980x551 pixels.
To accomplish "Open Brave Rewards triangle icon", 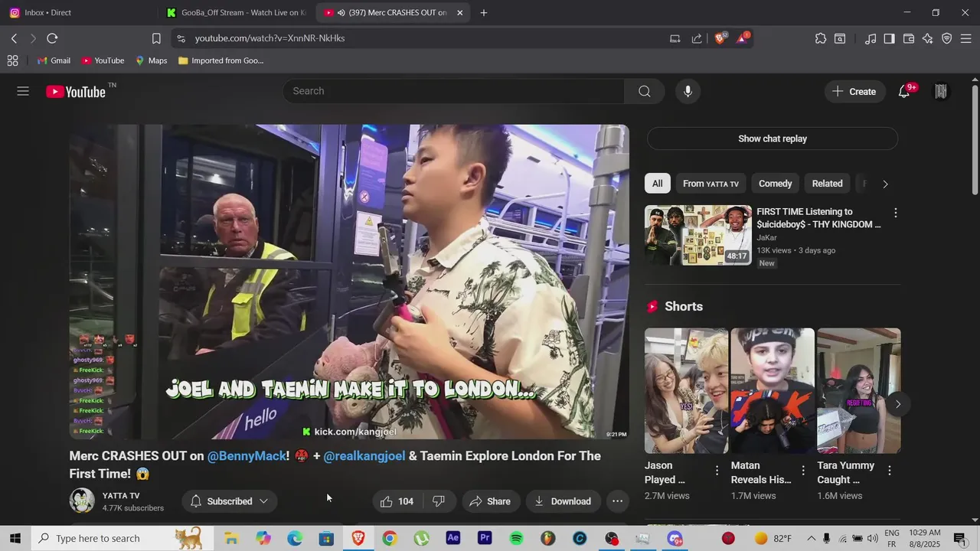I will point(742,38).
